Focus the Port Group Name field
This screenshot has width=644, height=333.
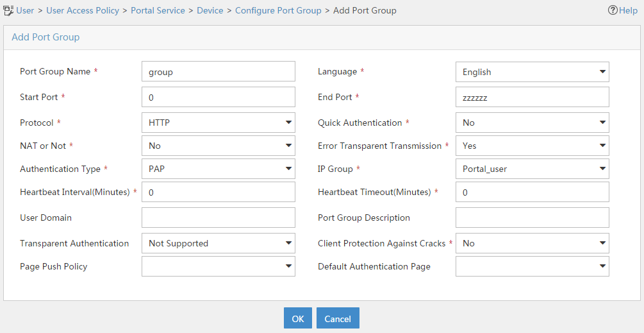coord(219,71)
